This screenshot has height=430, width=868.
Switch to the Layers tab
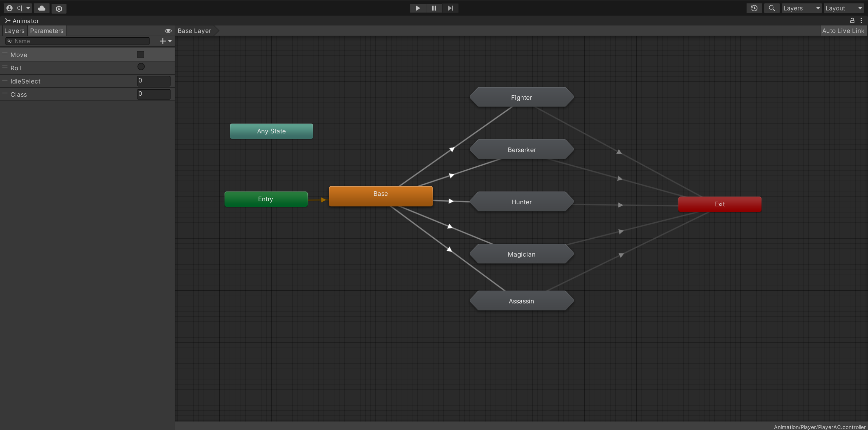pyautogui.click(x=14, y=31)
